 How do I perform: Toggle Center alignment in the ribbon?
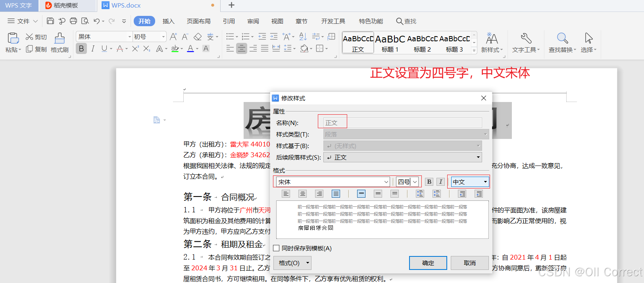point(241,48)
